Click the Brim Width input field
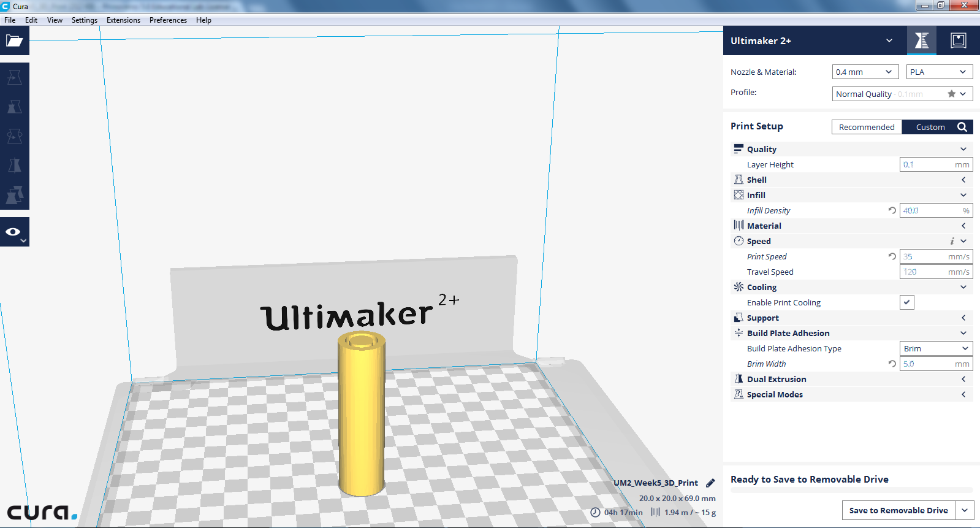This screenshot has width=980, height=528. click(936, 364)
